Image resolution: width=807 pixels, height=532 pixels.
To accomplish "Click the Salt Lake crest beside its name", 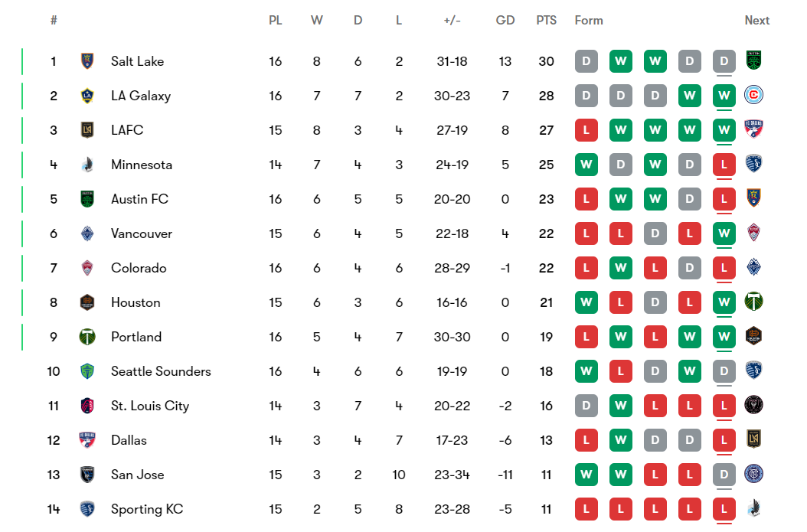I will [87, 61].
